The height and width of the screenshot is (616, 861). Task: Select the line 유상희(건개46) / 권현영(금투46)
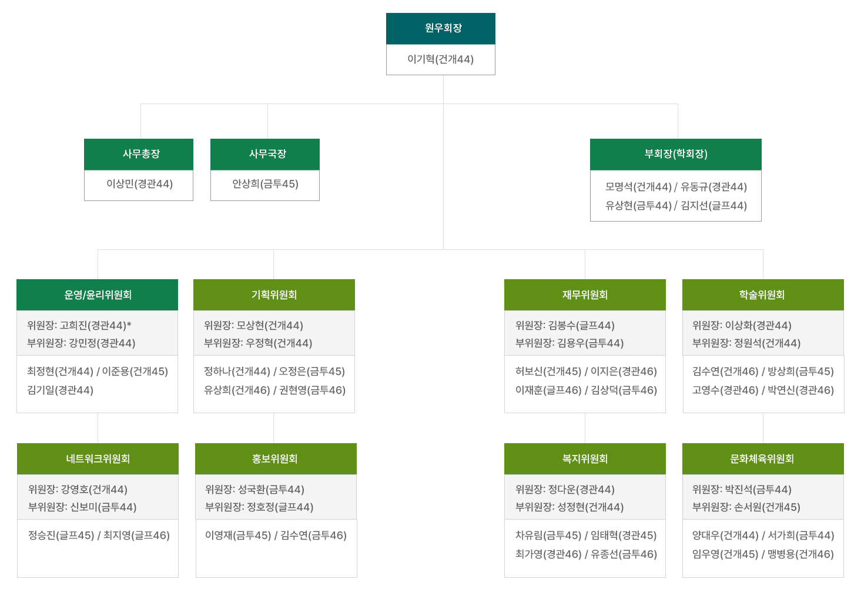point(274,390)
